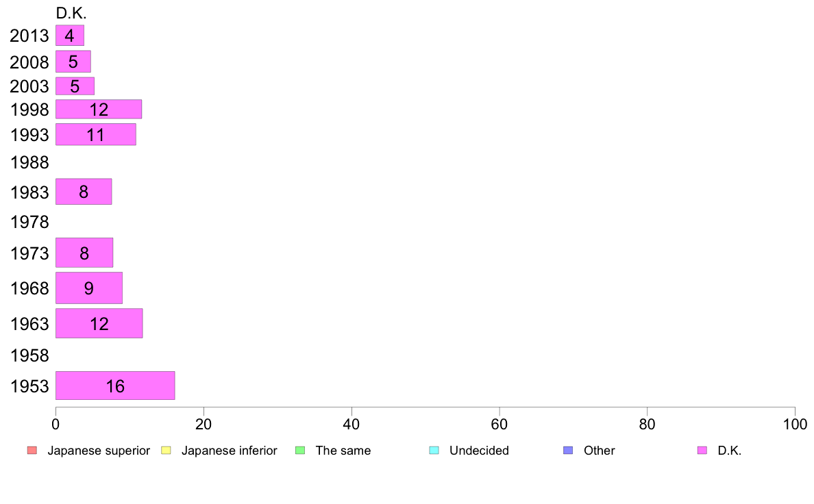Click the Japanese inferior yellow legend swatch
The image size is (814, 504).
point(166,451)
